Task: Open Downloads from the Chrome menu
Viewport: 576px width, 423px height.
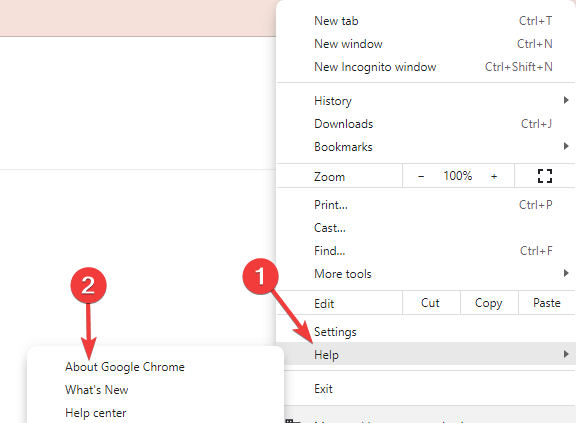Action: click(x=426, y=124)
